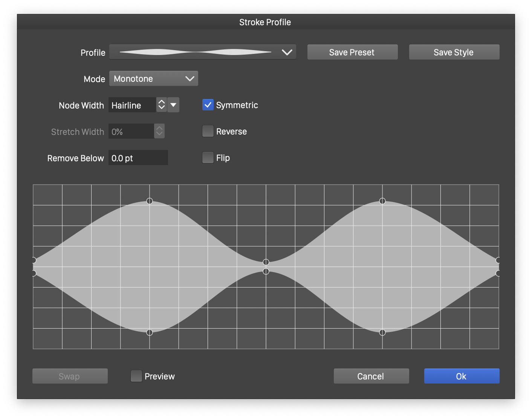Enable the Flip checkbox
Screen dimensions: 532x419
[x=208, y=158]
